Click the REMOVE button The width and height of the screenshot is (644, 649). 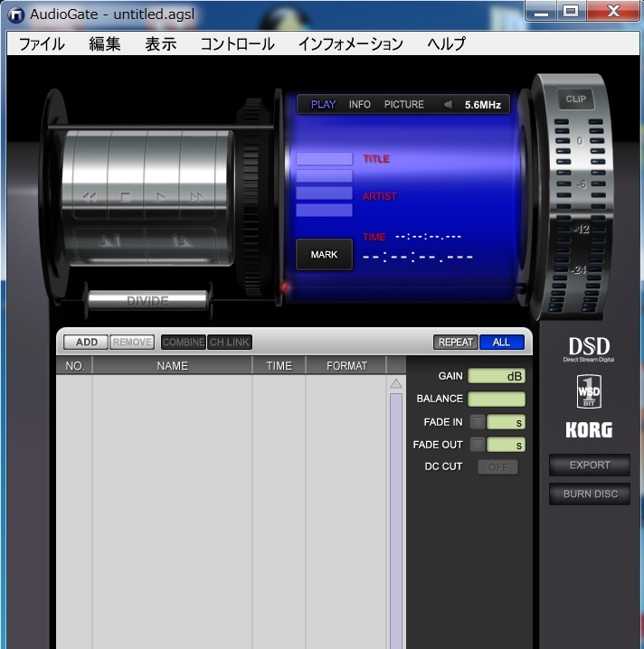click(132, 343)
